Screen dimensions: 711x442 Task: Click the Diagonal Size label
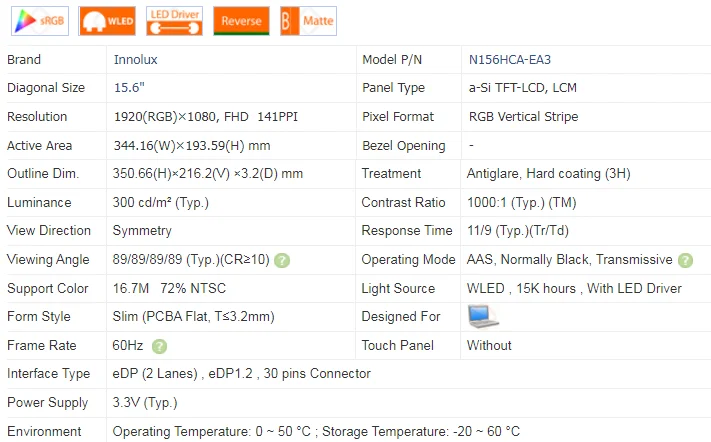pos(46,87)
